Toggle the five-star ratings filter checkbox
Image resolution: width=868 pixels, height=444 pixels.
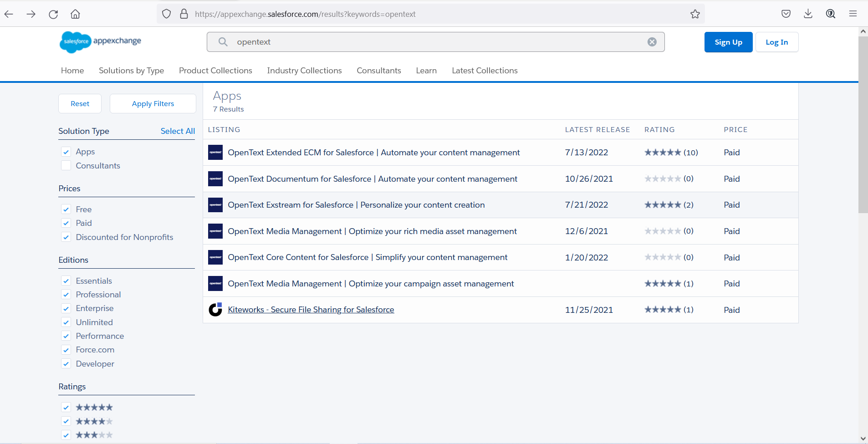coord(66,408)
